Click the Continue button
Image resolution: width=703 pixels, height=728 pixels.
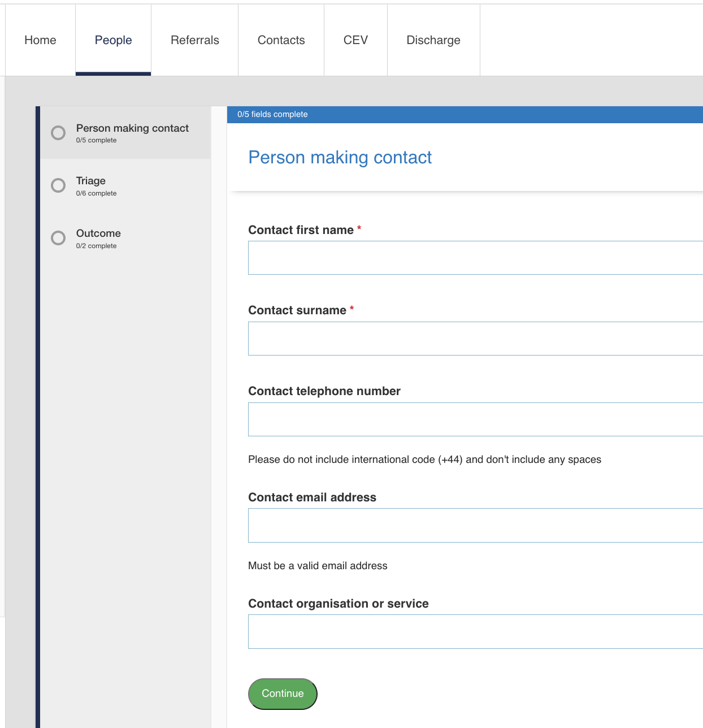coord(283,694)
